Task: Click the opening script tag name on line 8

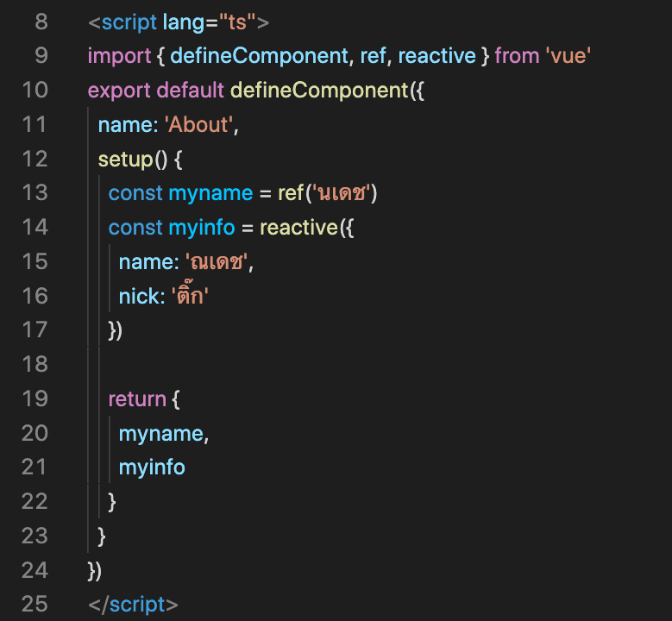Action: (129, 22)
